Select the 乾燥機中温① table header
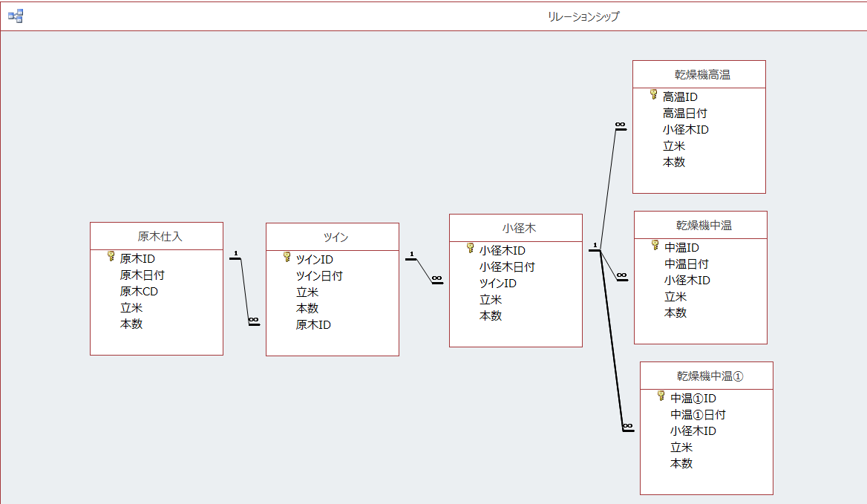The width and height of the screenshot is (867, 504). (707, 376)
